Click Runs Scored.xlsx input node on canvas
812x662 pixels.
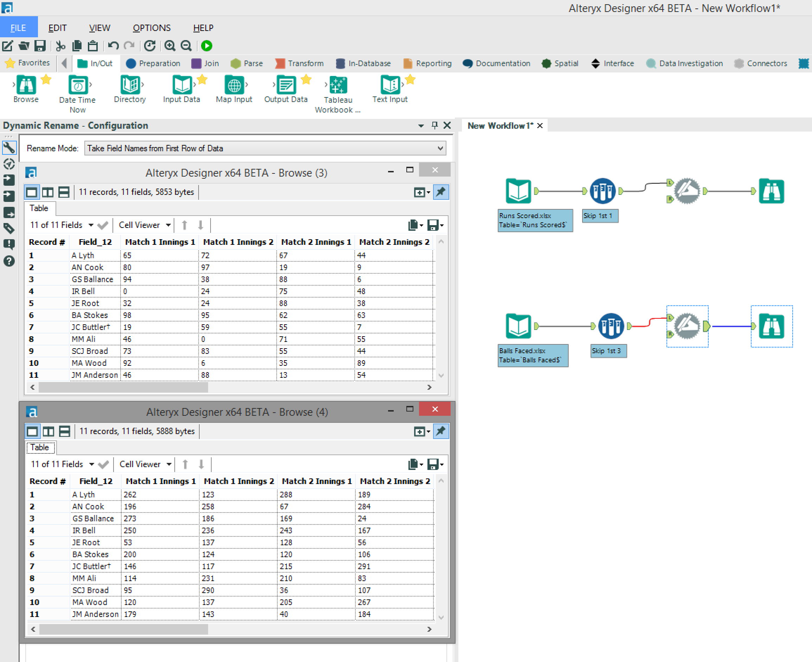[x=518, y=191]
